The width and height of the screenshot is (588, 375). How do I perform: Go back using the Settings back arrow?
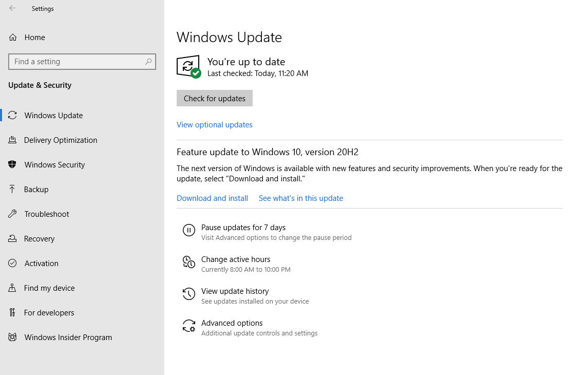pos(12,8)
